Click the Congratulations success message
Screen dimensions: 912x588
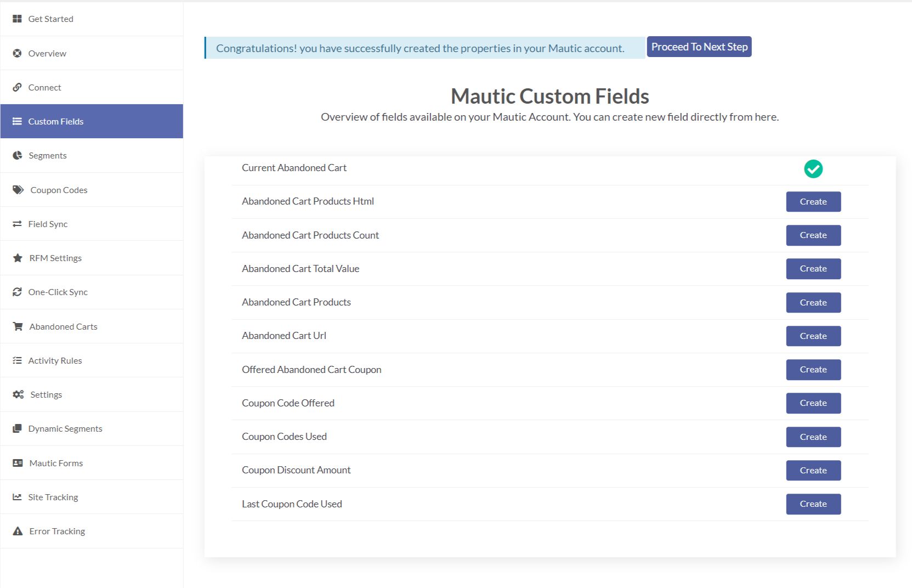425,48
